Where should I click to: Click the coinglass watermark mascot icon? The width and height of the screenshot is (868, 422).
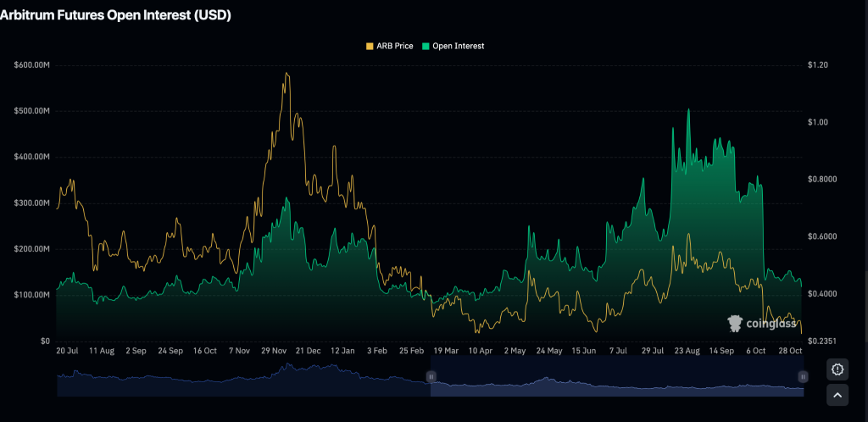(x=735, y=323)
